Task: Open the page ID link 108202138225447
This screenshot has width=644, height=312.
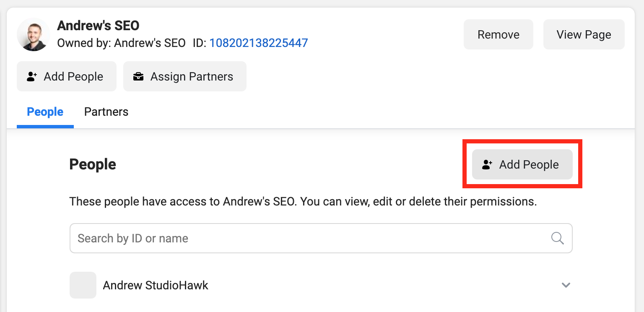Action: pyautogui.click(x=259, y=43)
